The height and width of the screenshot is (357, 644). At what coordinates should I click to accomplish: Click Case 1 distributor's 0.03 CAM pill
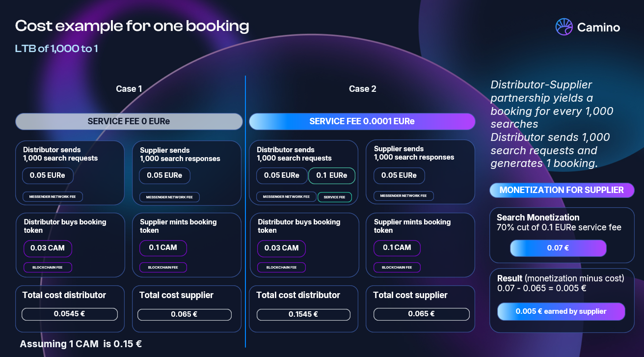point(48,248)
